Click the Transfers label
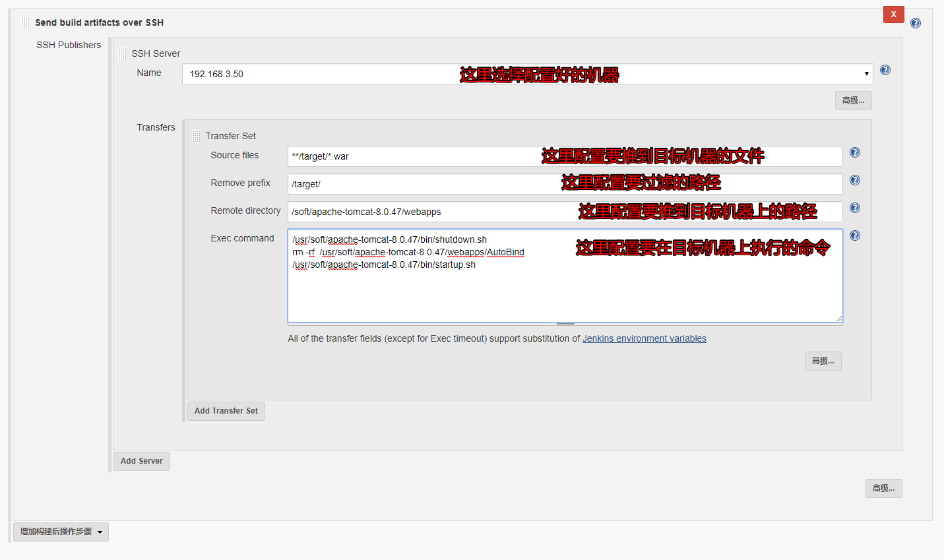The height and width of the screenshot is (560, 944). coord(156,127)
